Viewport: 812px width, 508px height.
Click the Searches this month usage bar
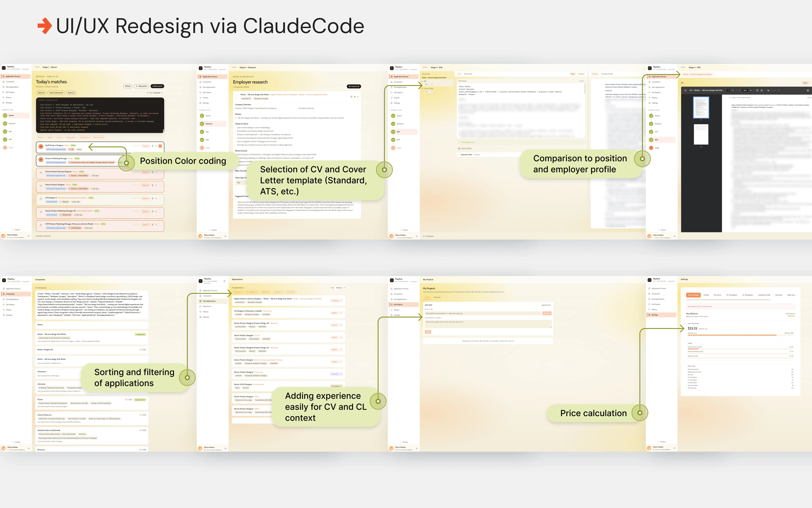pos(741,349)
